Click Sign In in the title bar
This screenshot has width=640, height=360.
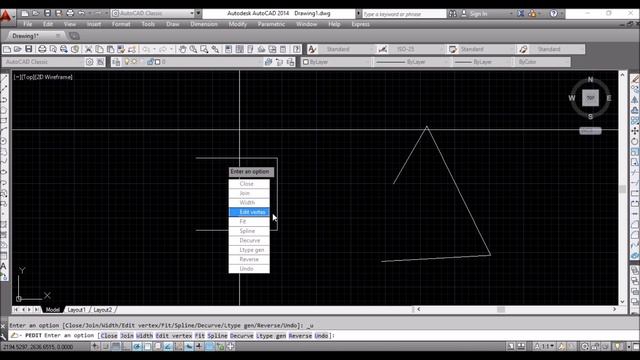[478, 14]
